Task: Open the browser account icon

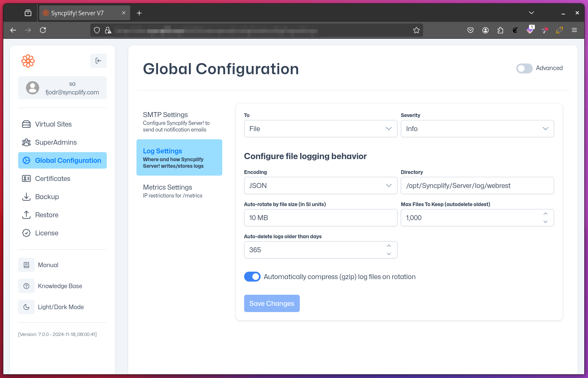Action: tap(485, 30)
